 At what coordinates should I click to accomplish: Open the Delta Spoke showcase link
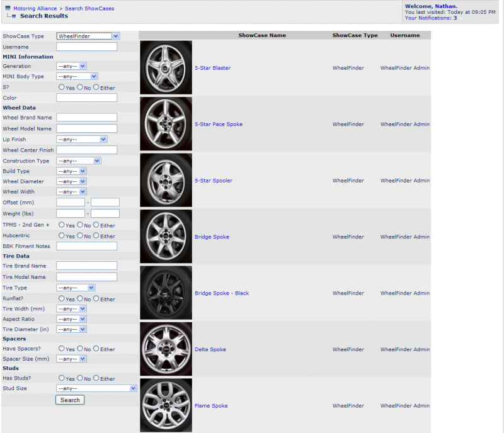point(210,349)
